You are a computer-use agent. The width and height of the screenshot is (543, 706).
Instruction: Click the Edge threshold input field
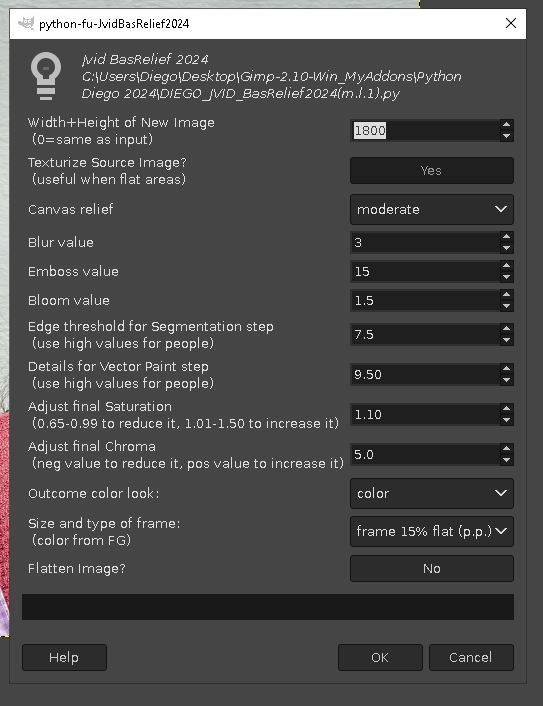(x=425, y=335)
